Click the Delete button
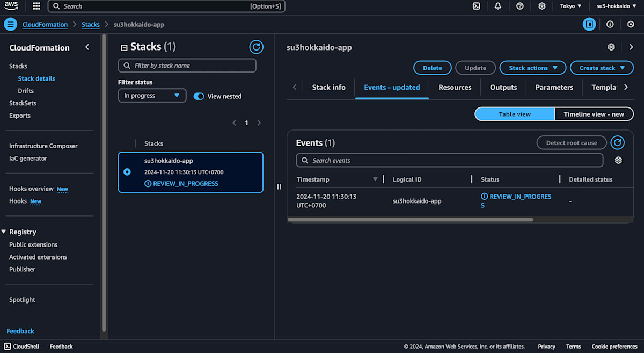 pyautogui.click(x=433, y=68)
